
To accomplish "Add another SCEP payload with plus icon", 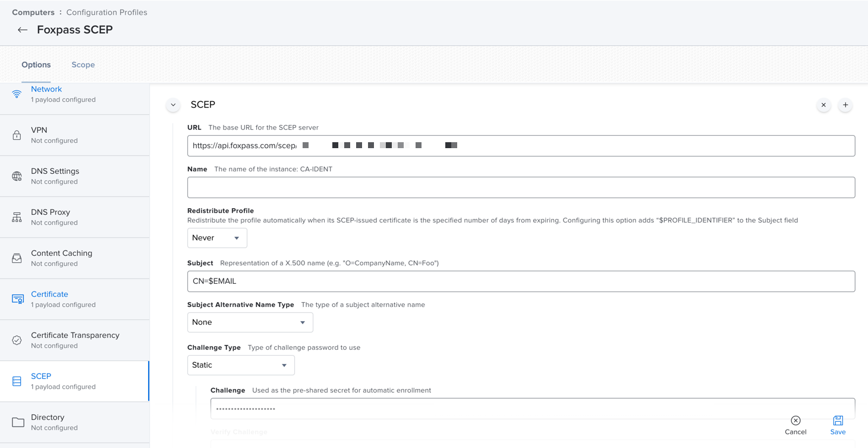I will coord(845,105).
